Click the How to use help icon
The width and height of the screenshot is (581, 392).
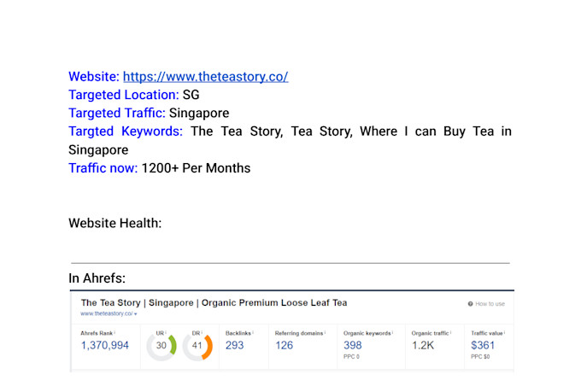(470, 304)
